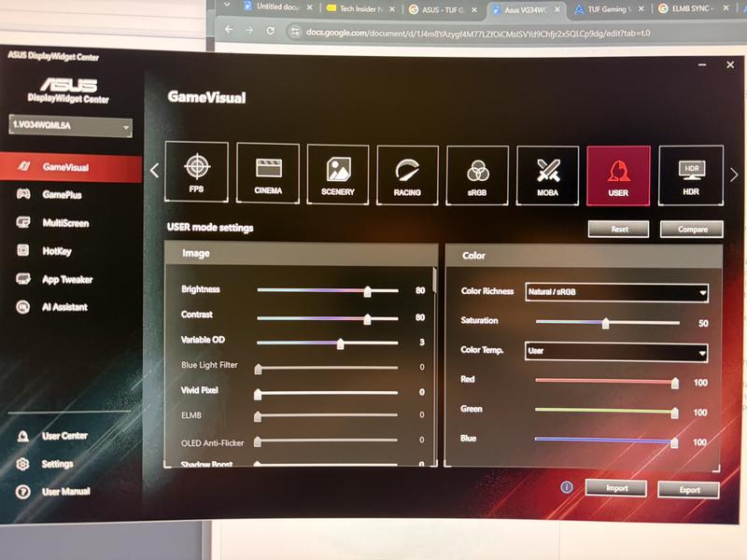
Task: Open the User Manual
Action: click(65, 492)
